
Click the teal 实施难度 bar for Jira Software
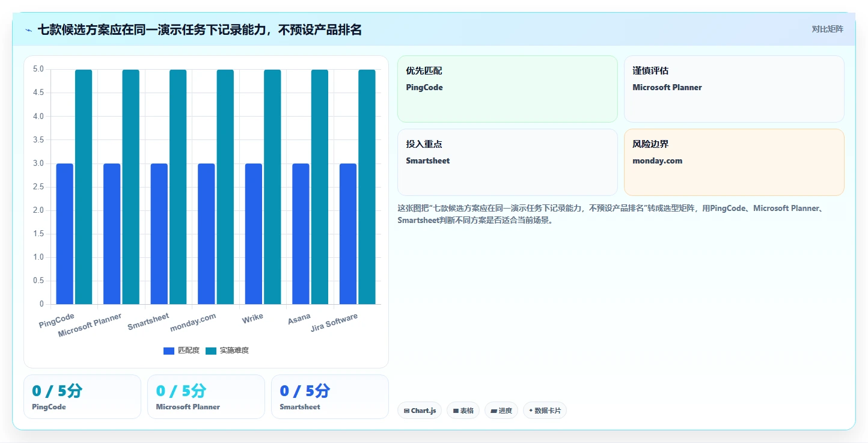pos(367,187)
